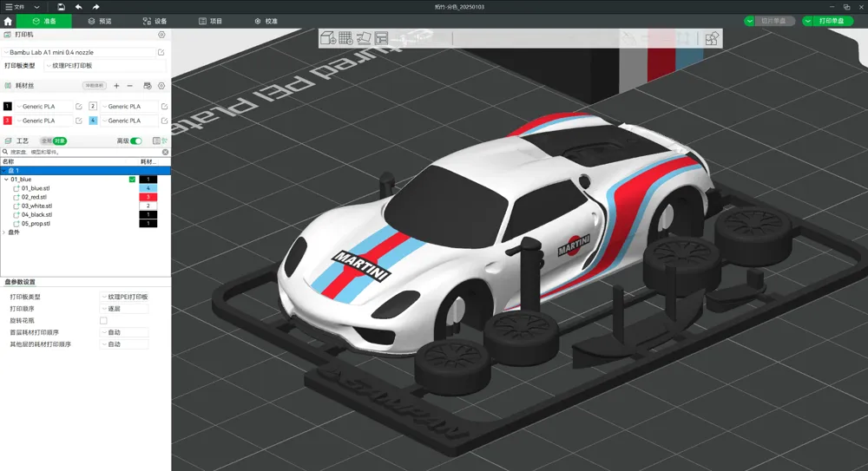Clear the search field with X icon
Image resolution: width=868 pixels, height=471 pixels.
(x=166, y=152)
